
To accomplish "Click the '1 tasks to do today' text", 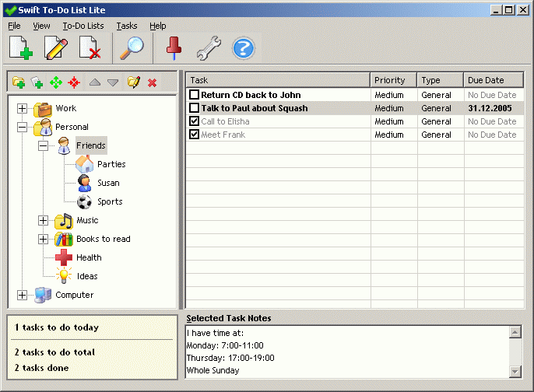I will click(57, 327).
